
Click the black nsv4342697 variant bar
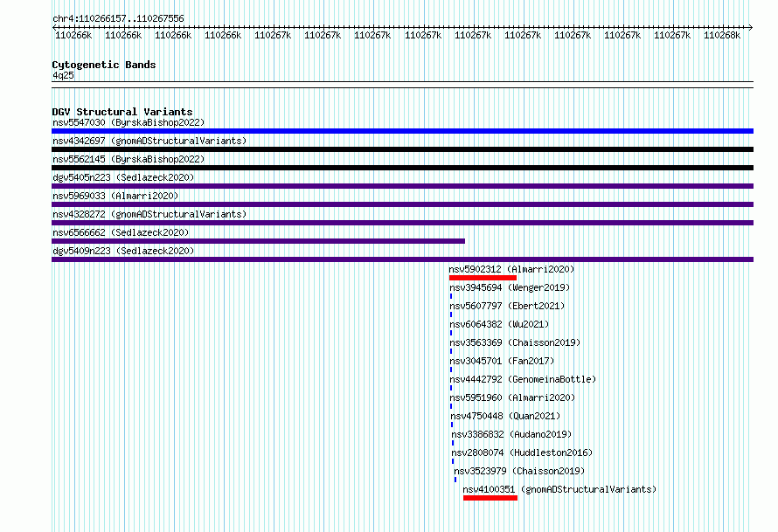click(402, 149)
